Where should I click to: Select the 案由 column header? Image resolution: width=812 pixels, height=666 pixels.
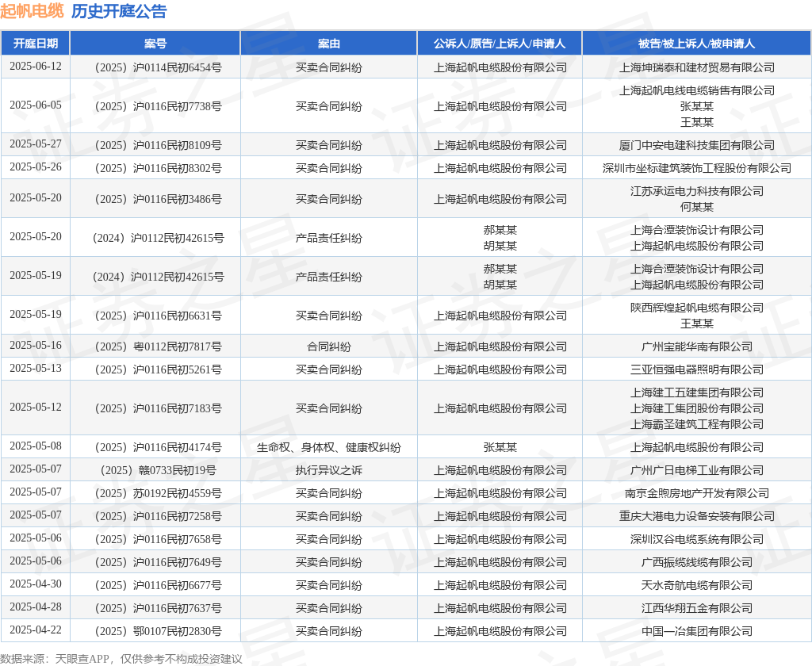click(329, 44)
